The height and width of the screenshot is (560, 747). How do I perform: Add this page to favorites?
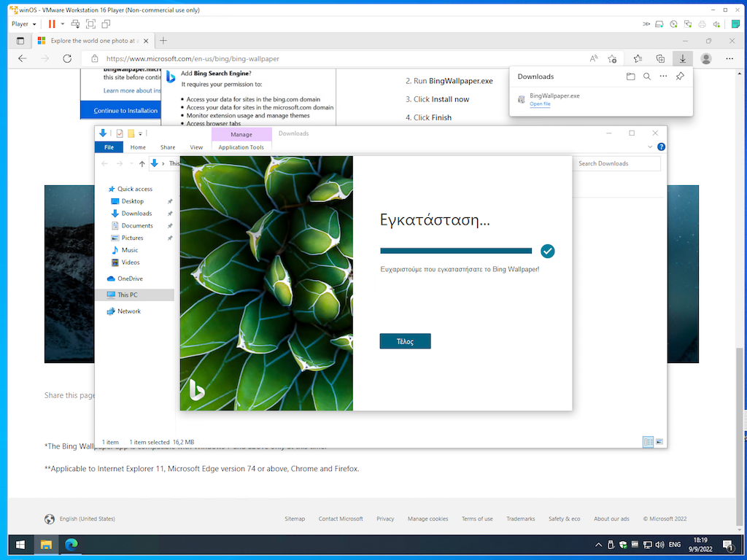coord(612,58)
